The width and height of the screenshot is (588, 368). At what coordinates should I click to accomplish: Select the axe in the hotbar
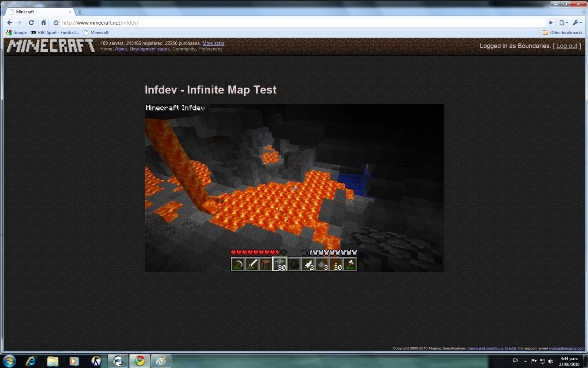(x=350, y=264)
